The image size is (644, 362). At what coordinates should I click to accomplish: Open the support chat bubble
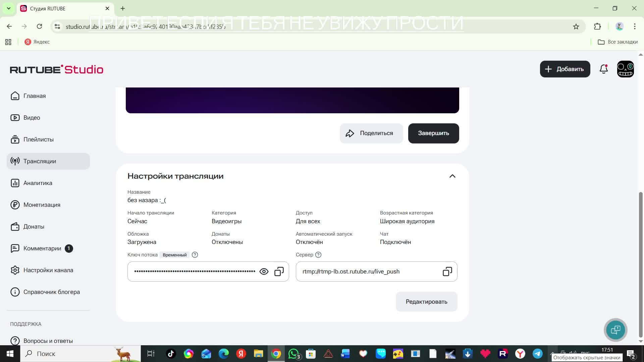615,330
